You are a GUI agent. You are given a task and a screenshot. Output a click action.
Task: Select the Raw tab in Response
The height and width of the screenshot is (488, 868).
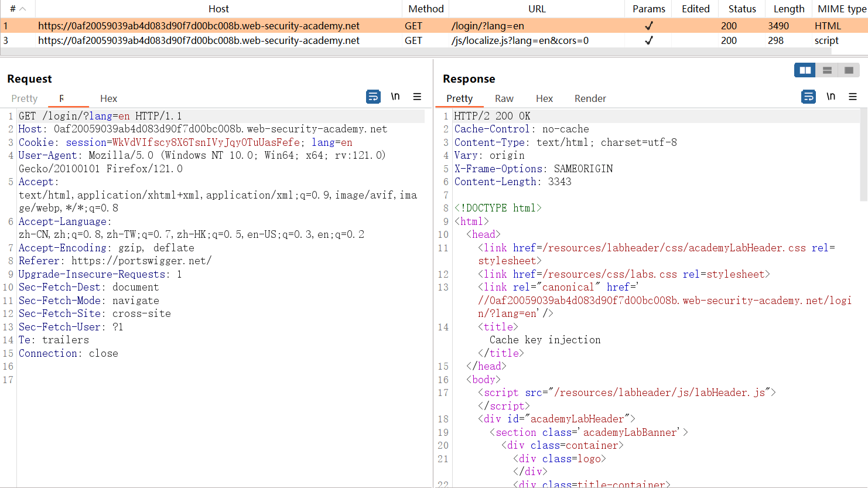tap(504, 98)
